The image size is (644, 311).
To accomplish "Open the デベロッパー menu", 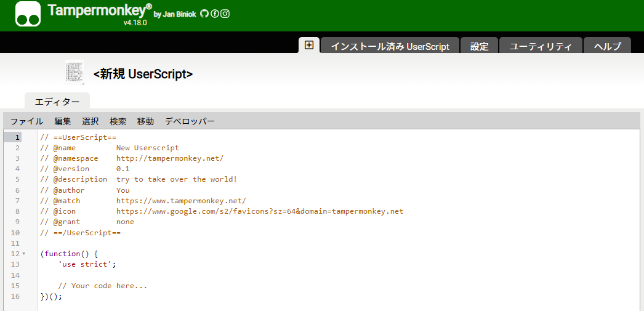I will [190, 121].
